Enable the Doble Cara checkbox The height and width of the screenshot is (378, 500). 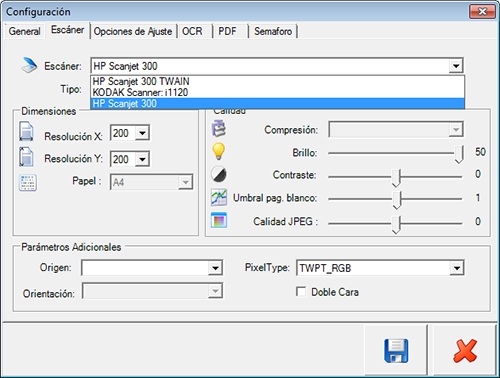[301, 292]
